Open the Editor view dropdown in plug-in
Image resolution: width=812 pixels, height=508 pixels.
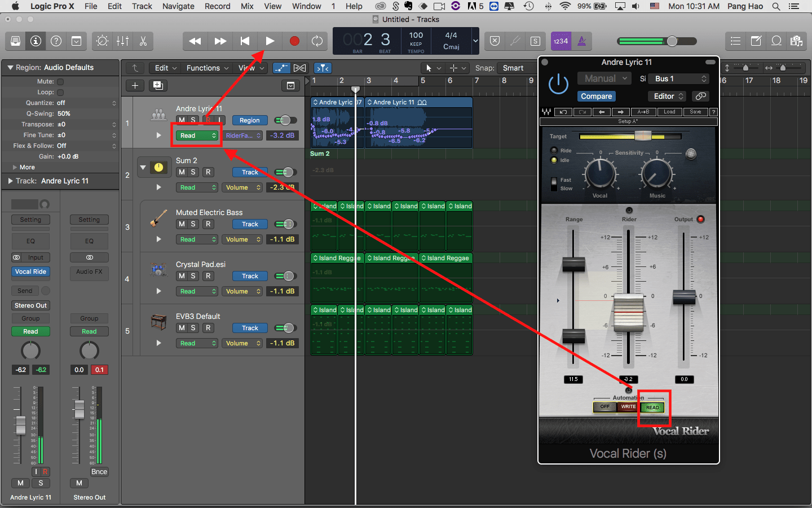(668, 97)
